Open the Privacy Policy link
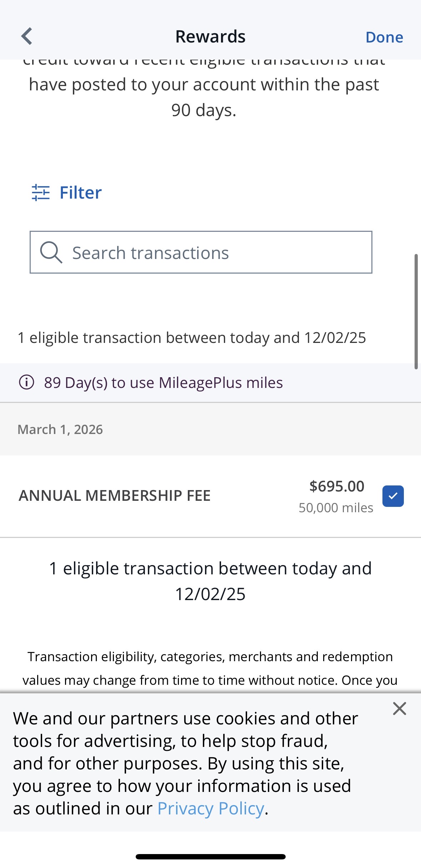Image resolution: width=421 pixels, height=868 pixels. (211, 809)
